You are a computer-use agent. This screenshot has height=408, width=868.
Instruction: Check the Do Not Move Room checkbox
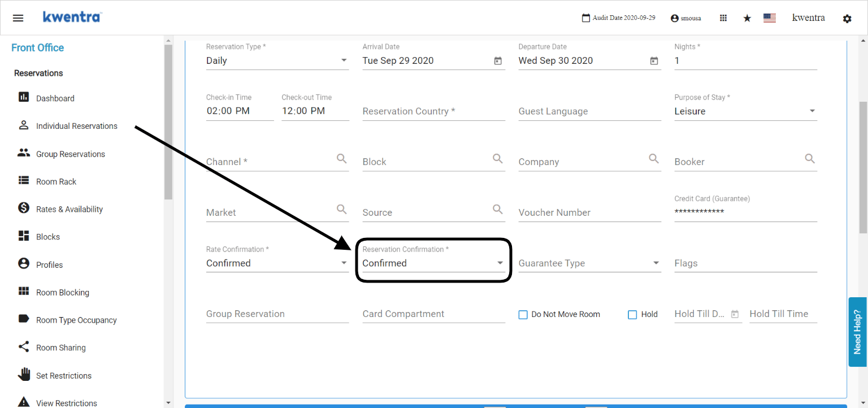[523, 315]
